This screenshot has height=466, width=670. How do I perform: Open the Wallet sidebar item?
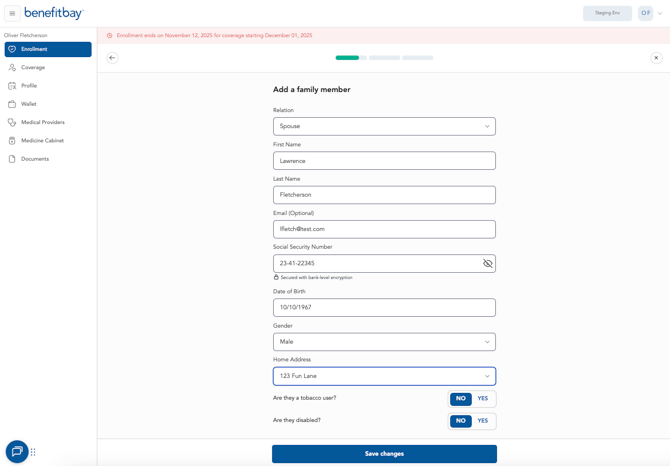point(29,104)
